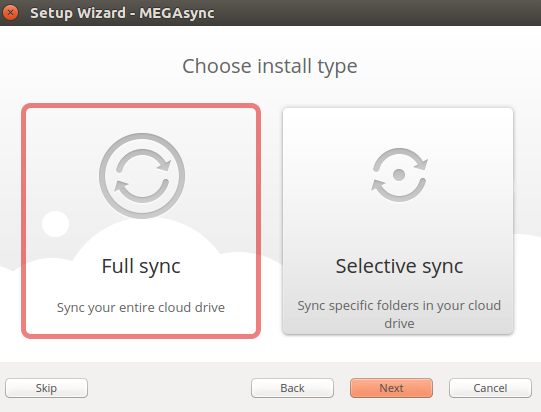
Task: Go back to the previous wizard page
Action: (292, 388)
